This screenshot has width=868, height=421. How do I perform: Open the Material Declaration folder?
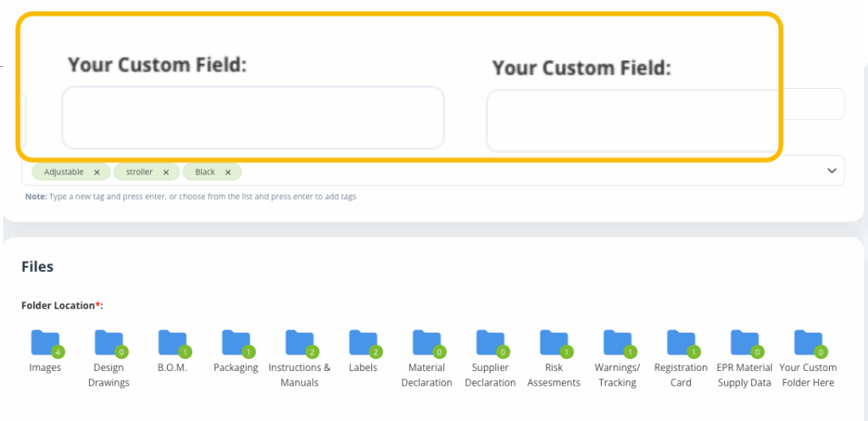point(427,343)
